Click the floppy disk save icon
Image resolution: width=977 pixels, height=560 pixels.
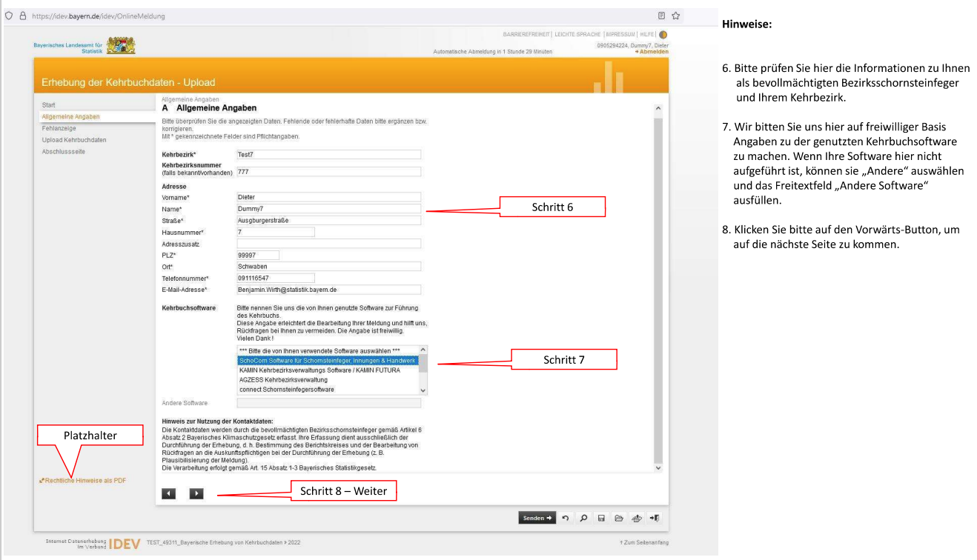coord(601,518)
